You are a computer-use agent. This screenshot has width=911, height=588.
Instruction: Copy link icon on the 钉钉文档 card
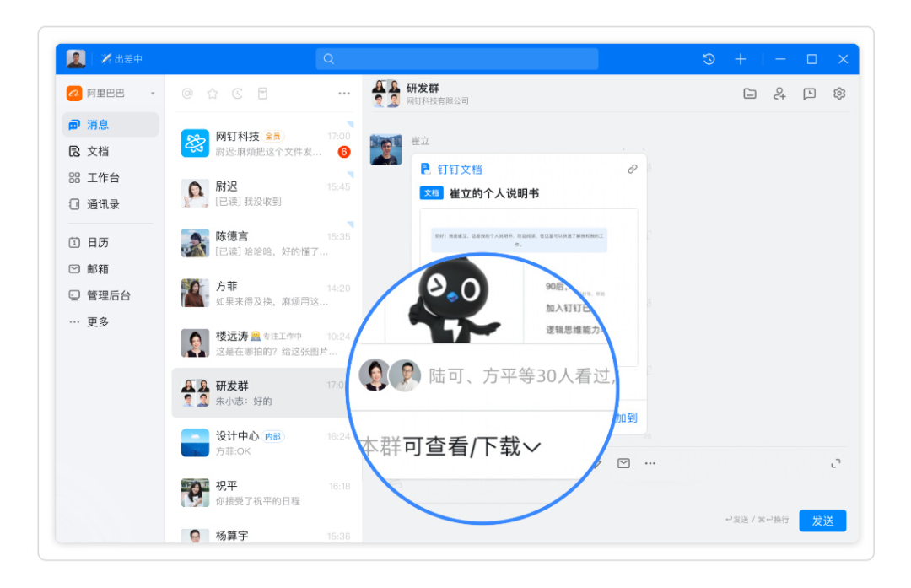[x=633, y=169]
